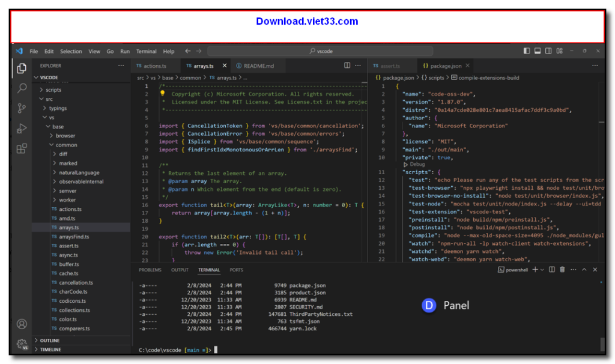Kill the terminal using the trash icon

coord(562,270)
